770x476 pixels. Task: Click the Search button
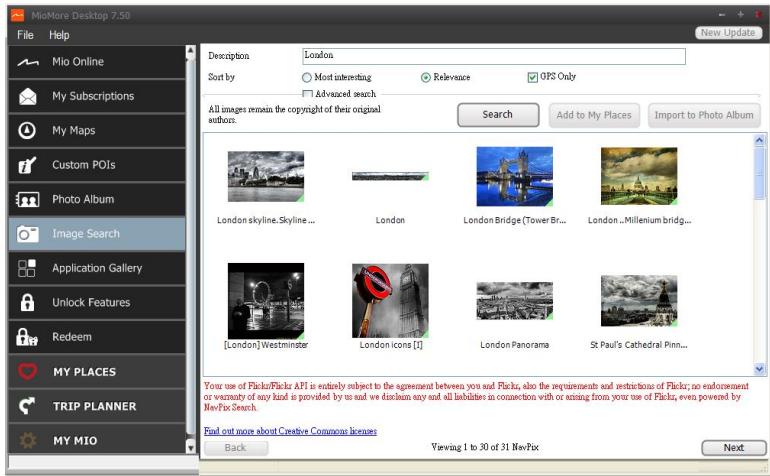[498, 115]
